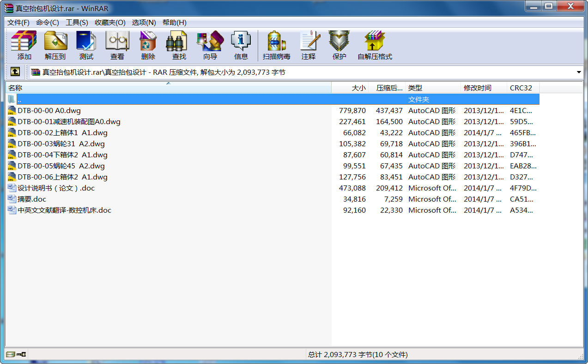The height and width of the screenshot is (364, 588).
Task: Sort by 类型 column header
Action: 433,88
